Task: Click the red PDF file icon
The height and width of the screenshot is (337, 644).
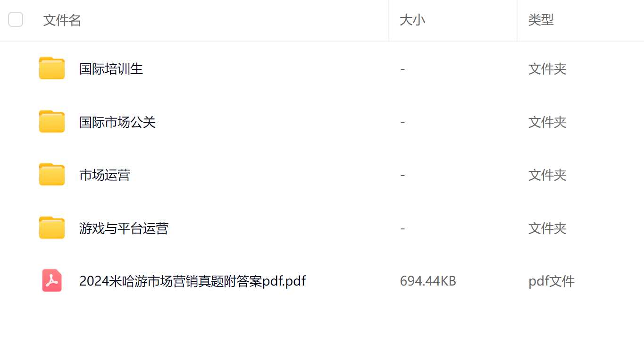Action: pos(52,281)
